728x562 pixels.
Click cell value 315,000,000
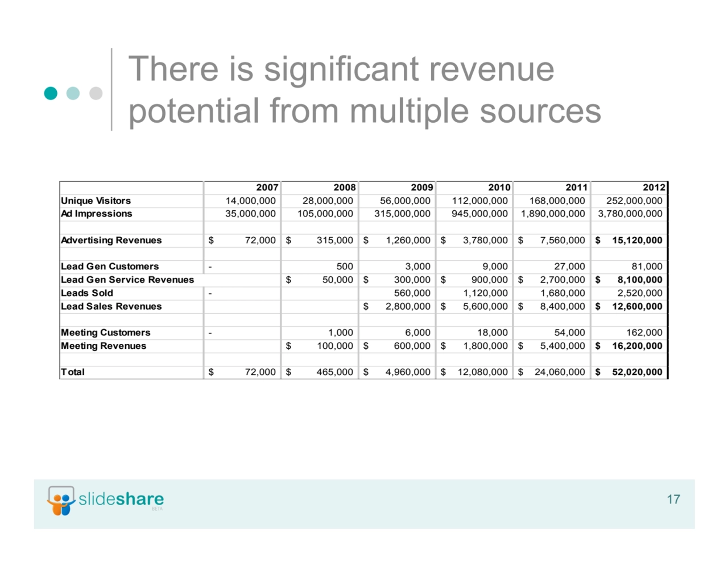402,214
